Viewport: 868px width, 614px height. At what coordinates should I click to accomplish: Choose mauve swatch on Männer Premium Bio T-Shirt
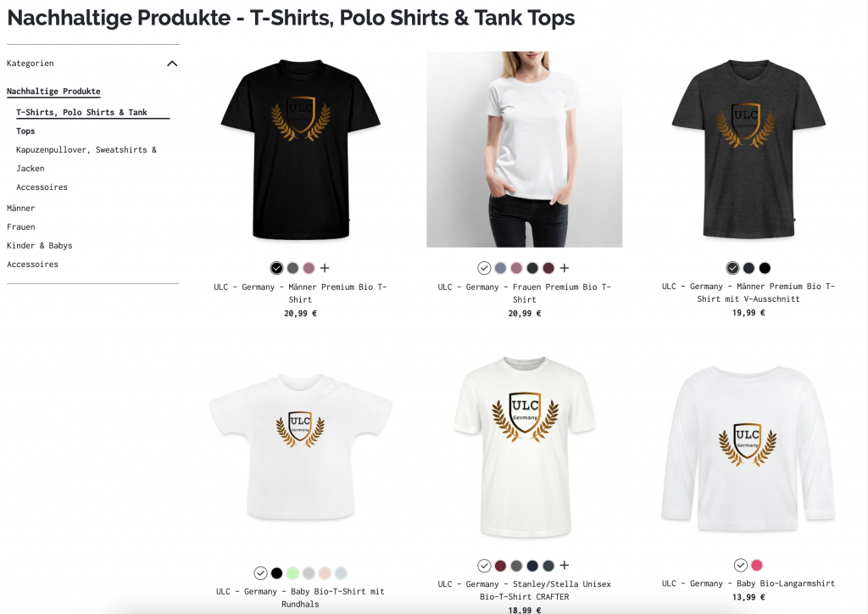pyautogui.click(x=309, y=268)
